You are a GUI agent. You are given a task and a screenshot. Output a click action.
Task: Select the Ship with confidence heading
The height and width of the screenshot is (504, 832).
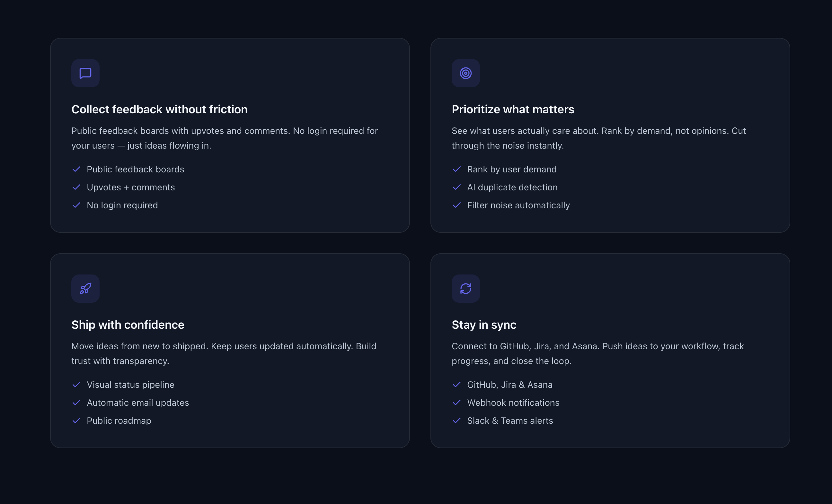(128, 325)
